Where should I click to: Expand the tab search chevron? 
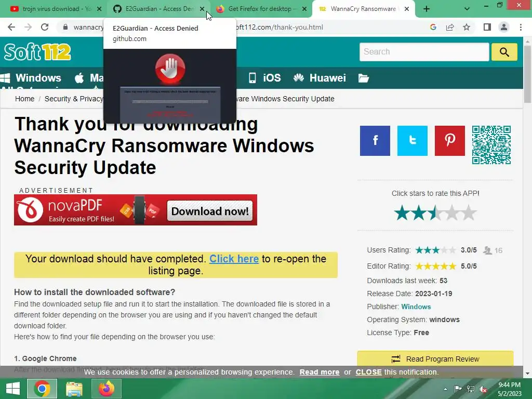(467, 9)
